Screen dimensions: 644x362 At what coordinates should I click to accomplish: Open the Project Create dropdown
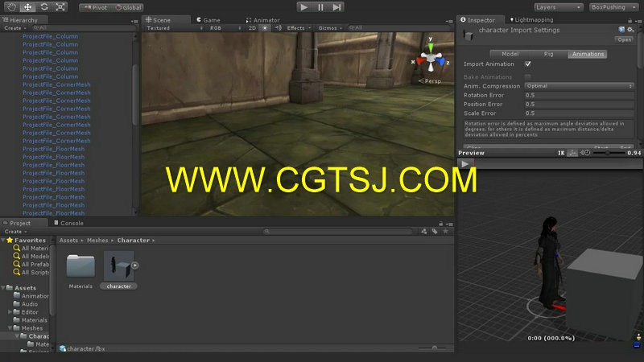15,232
